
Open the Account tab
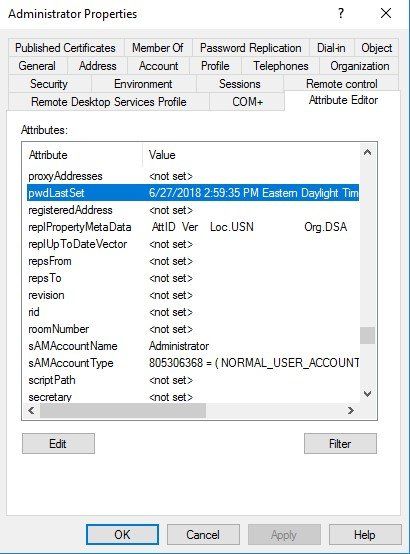pos(158,66)
